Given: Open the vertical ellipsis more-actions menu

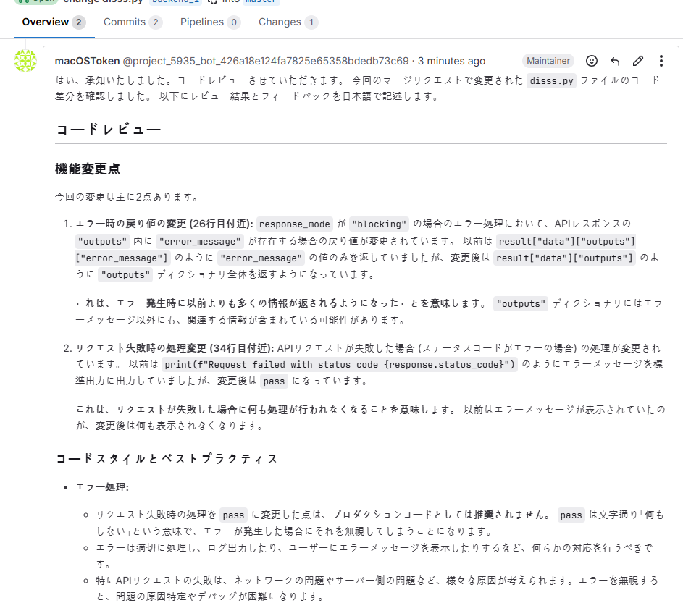Looking at the screenshot, I should coord(661,61).
